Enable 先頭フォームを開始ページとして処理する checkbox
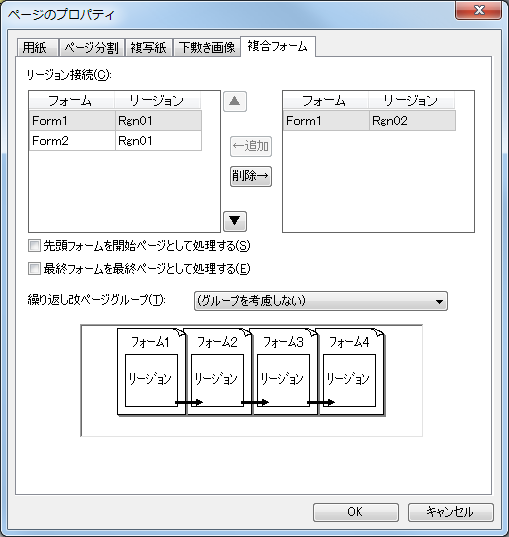 pyautogui.click(x=34, y=246)
